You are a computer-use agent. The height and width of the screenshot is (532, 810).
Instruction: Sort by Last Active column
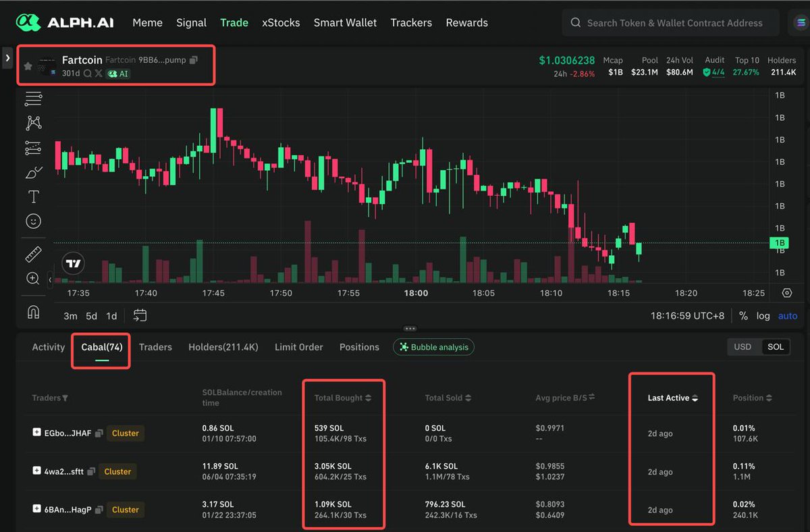click(672, 398)
